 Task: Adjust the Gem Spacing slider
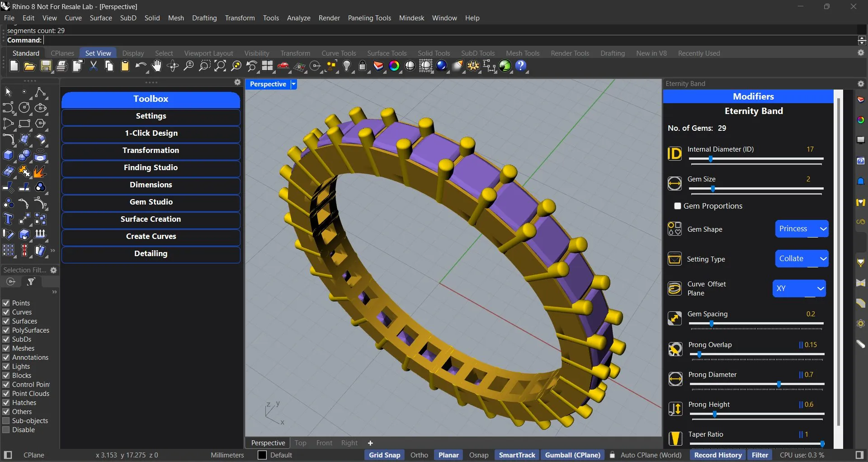[x=712, y=323]
